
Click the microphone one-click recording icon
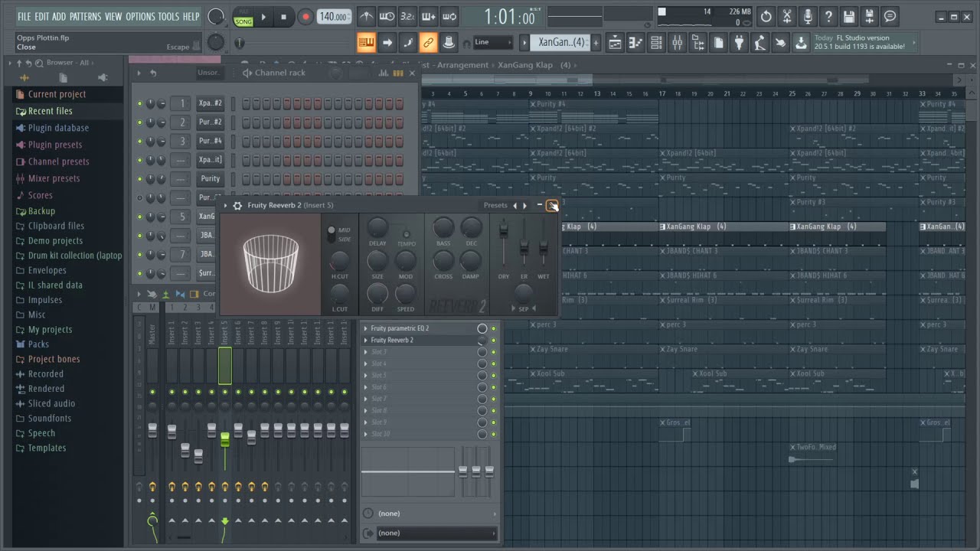tap(807, 16)
